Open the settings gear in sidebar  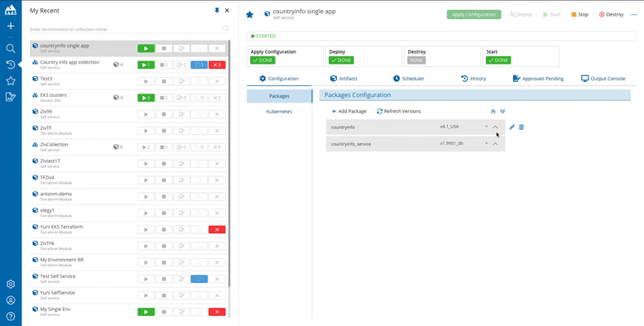(11, 284)
